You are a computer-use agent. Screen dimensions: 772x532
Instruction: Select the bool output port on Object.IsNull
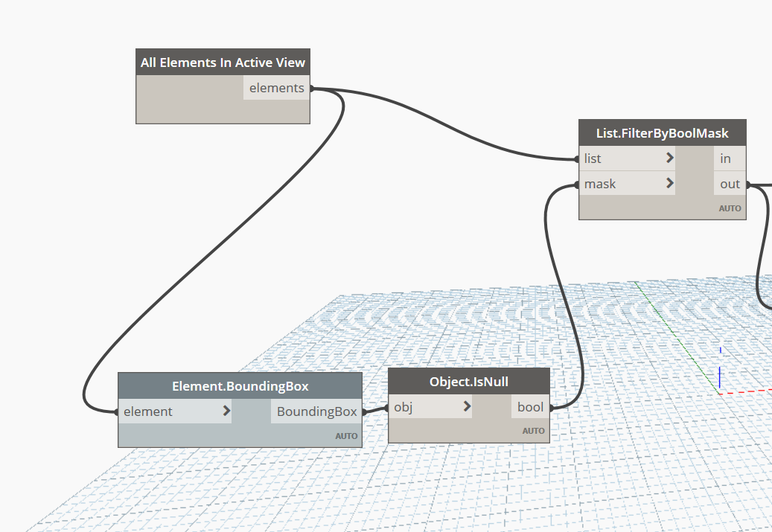coord(530,407)
